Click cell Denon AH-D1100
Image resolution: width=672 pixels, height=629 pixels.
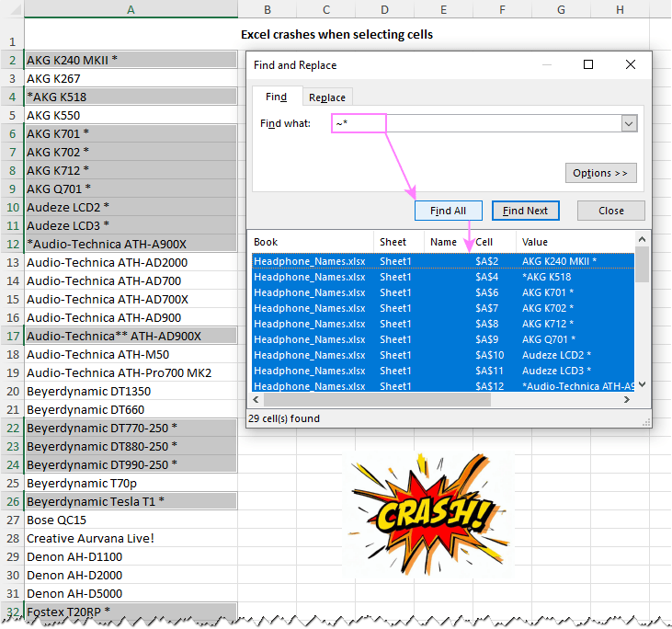pyautogui.click(x=131, y=557)
